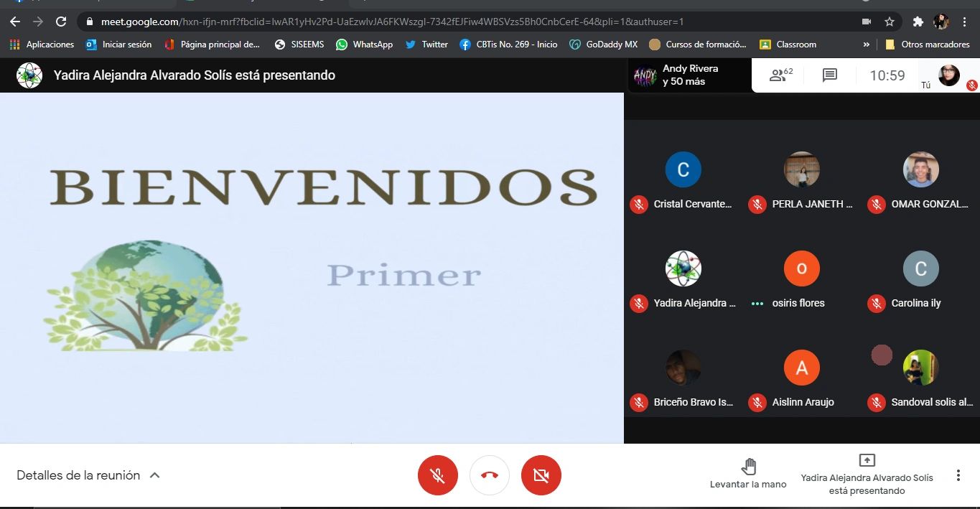Viewport: 980px width, 509px height.
Task: Reload the Google Meet page
Action: [x=61, y=22]
